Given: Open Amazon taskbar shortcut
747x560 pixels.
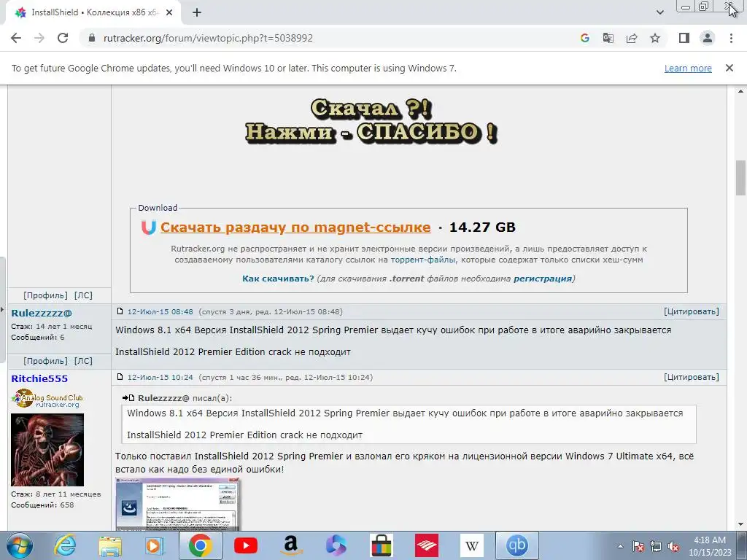Looking at the screenshot, I should [291, 545].
